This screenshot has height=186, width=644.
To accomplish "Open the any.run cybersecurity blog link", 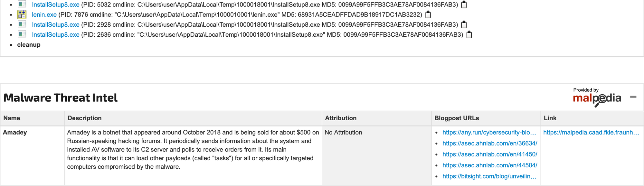I will click(489, 132).
